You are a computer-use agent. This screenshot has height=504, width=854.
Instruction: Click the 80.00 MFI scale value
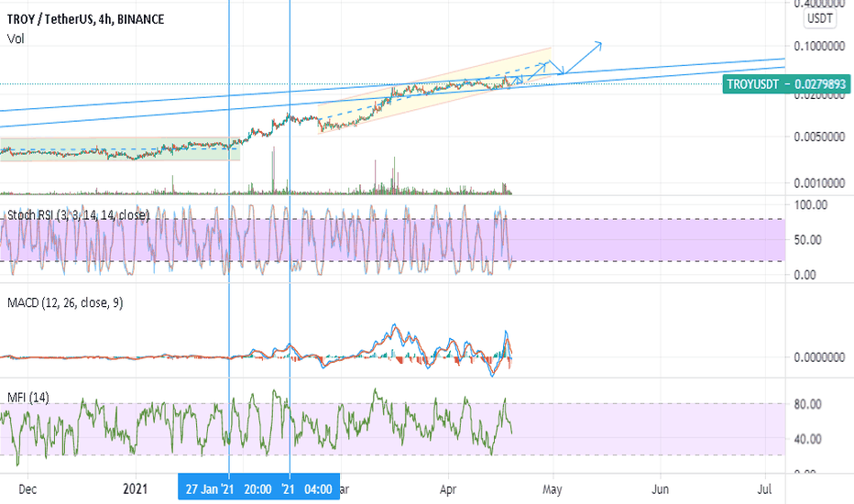807,404
